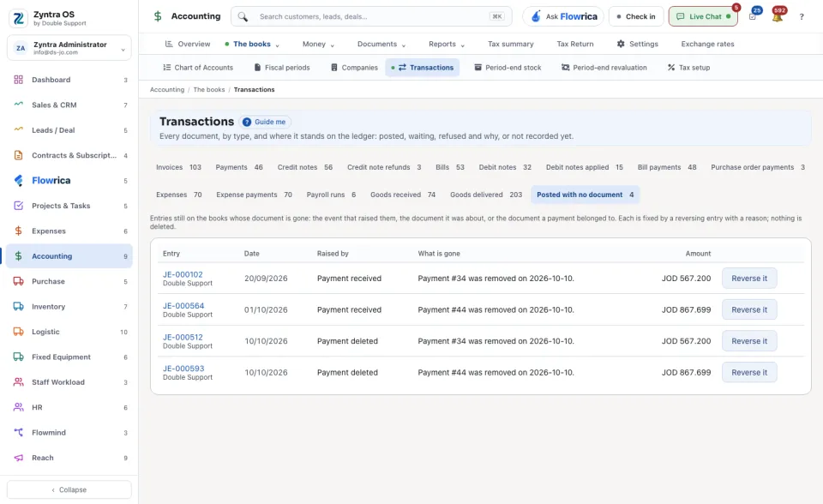The width and height of the screenshot is (823, 504).
Task: Switch to Fiscal periods
Action: tap(282, 68)
